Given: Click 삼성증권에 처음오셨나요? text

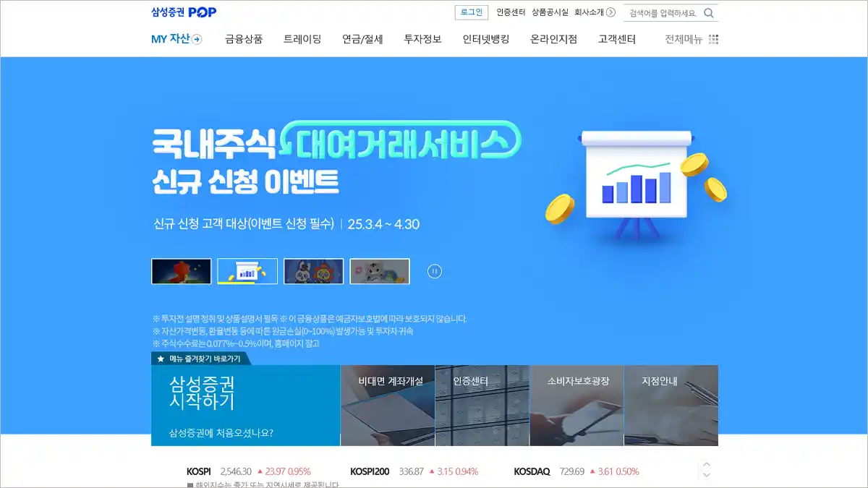Looking at the screenshot, I should 221,434.
